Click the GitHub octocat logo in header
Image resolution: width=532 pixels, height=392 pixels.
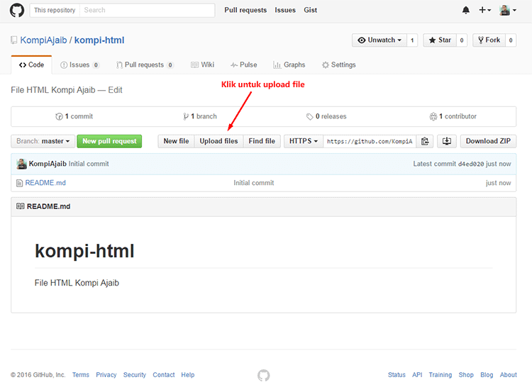[17, 10]
